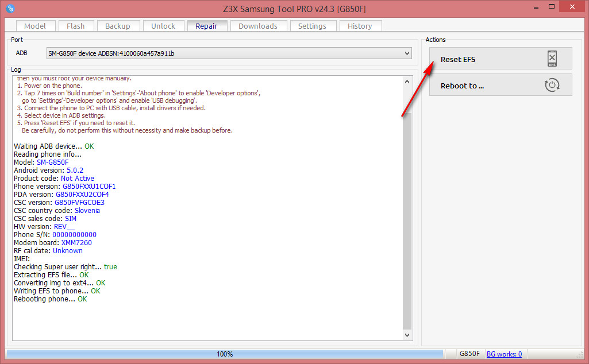
Task: Click the log vertical scrollbar thumb
Action: (x=407, y=222)
